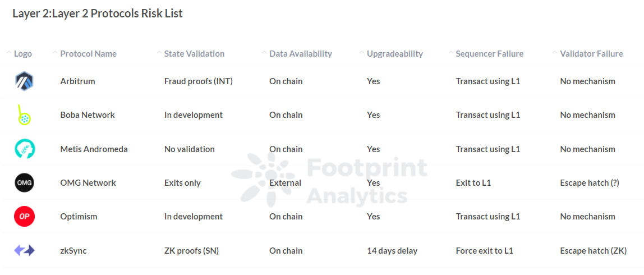The image size is (644, 275).
Task: Select the zkSync arrows logo
Action: pos(24,250)
